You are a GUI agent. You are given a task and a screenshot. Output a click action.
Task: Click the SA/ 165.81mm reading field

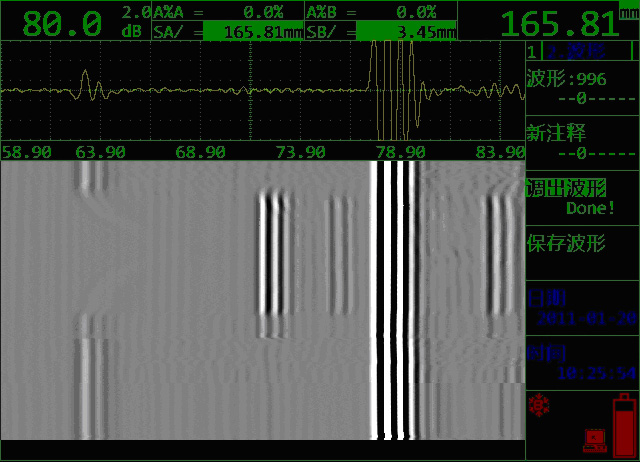click(227, 31)
